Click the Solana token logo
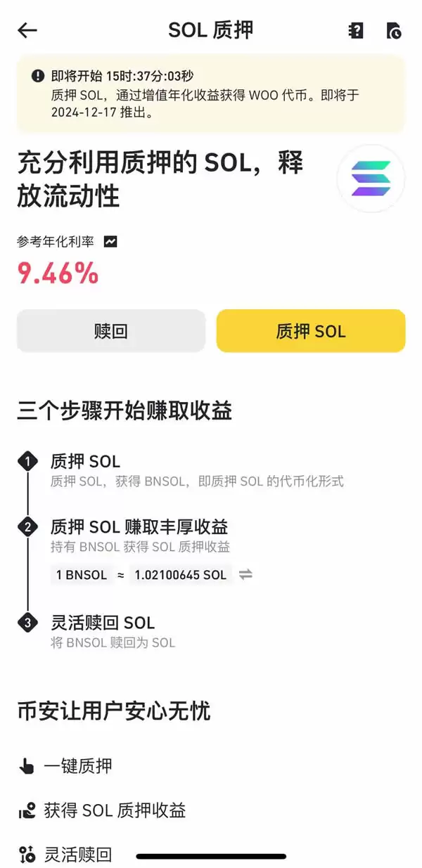The height and width of the screenshot is (868, 422). pos(371,179)
